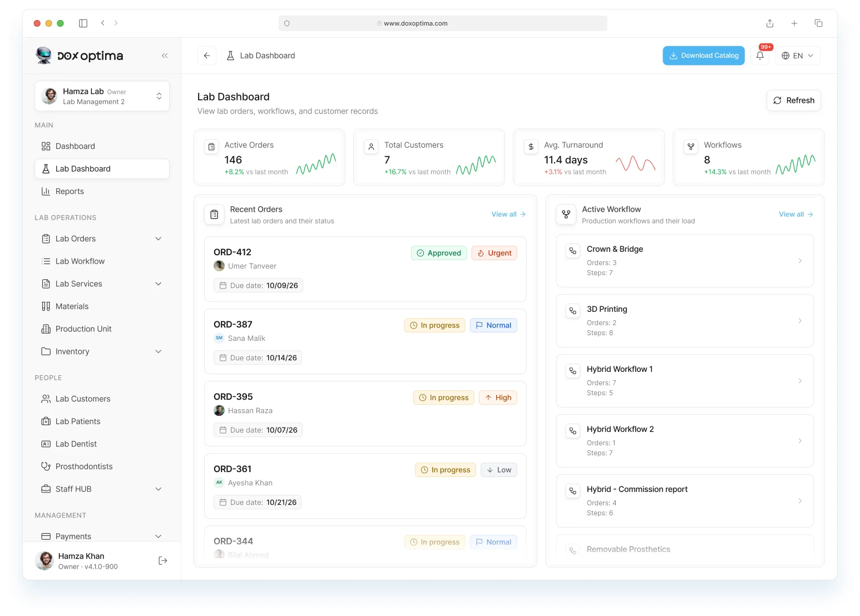Click the Refresh button
The width and height of the screenshot is (860, 616).
(794, 101)
